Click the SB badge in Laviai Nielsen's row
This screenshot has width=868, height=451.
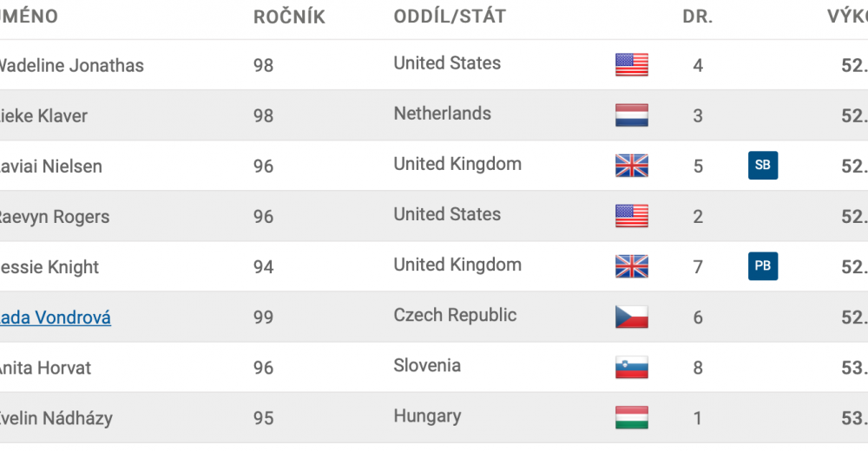pyautogui.click(x=763, y=165)
